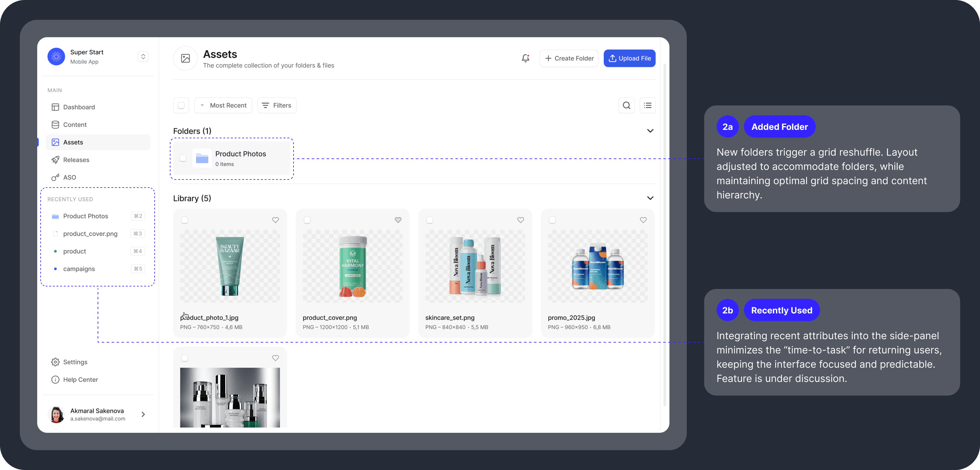Collapse the Folders section chevron
This screenshot has width=980, height=470.
[x=650, y=131]
